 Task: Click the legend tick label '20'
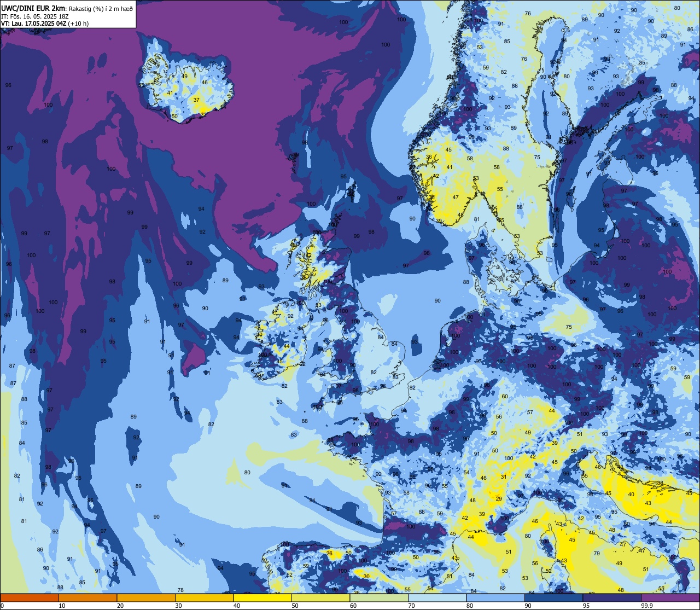pos(120,606)
